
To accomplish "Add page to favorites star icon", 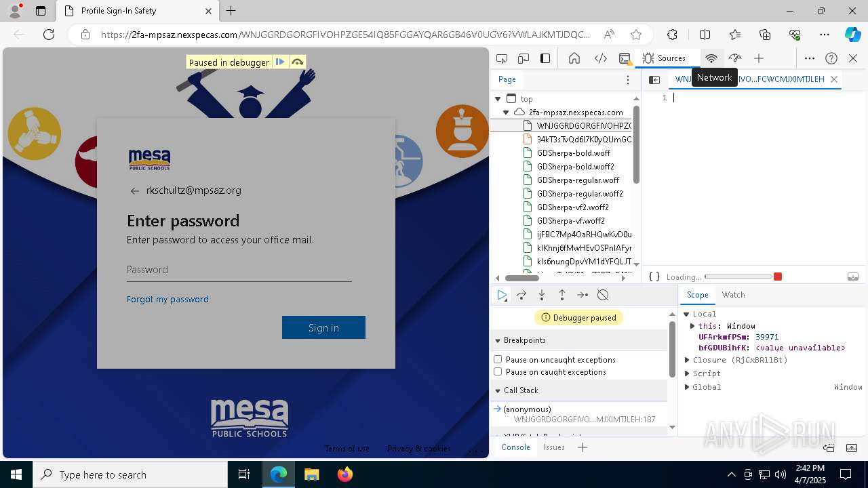I will click(x=635, y=35).
